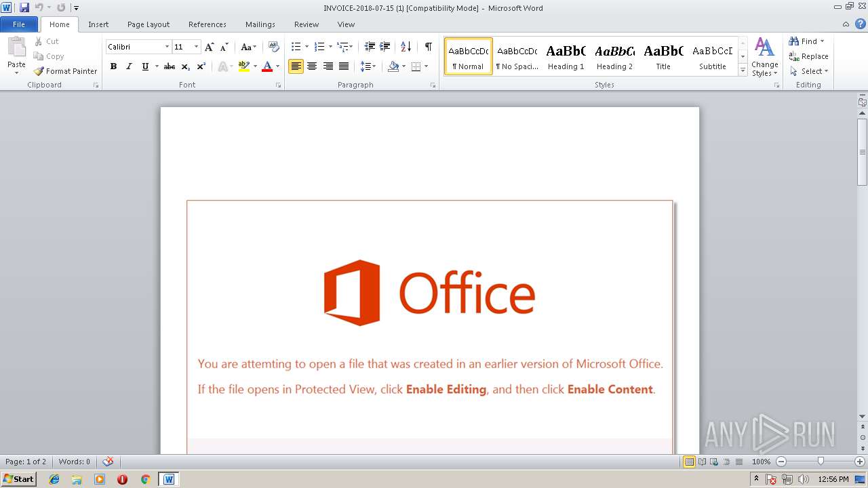Open Find with the binoculars icon
Image resolution: width=868 pixels, height=488 pixels.
(794, 41)
